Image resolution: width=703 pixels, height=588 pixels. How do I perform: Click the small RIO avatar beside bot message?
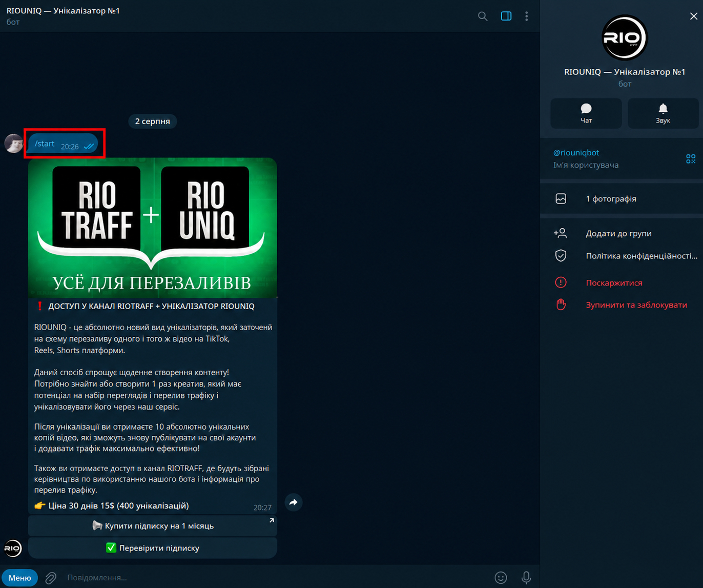point(13,549)
